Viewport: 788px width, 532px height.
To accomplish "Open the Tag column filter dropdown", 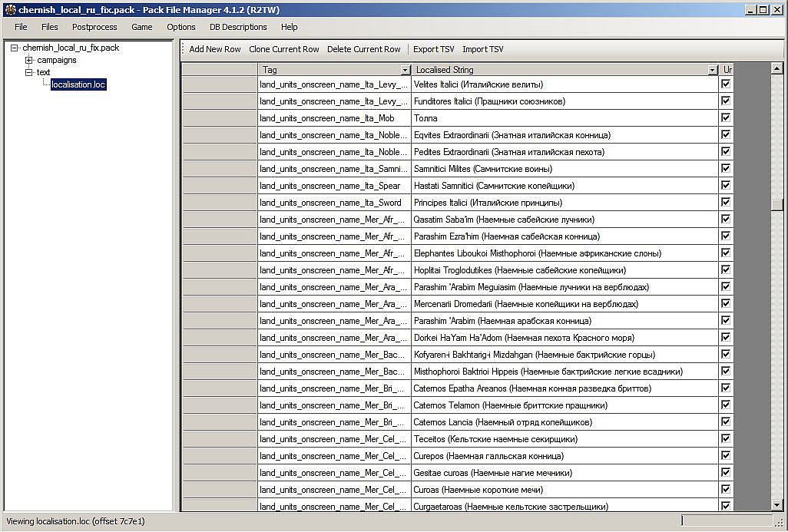I will coord(406,70).
